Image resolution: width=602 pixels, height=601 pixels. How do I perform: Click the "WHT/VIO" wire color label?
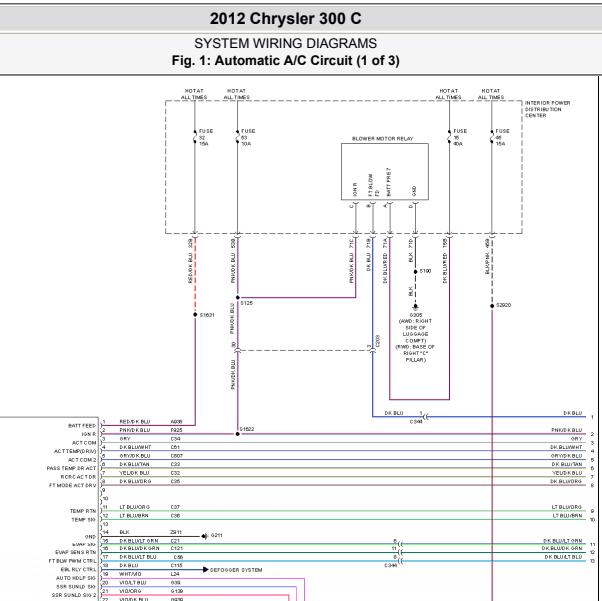(x=130, y=574)
